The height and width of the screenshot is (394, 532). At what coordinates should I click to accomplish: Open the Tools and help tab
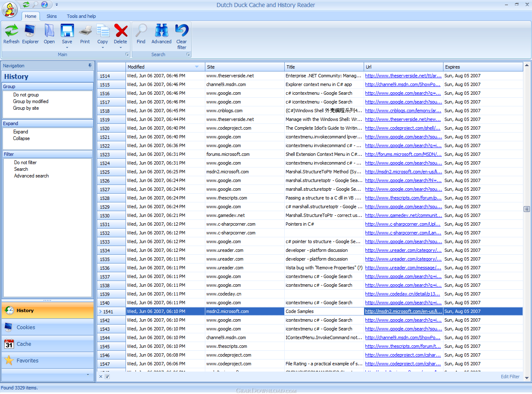81,16
